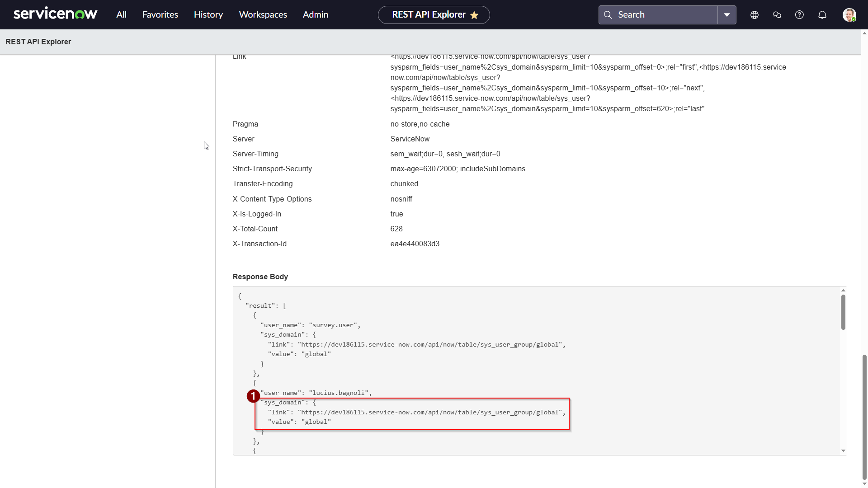Viewport: 868px width, 488px height.
Task: Open the Admin menu
Action: point(316,14)
